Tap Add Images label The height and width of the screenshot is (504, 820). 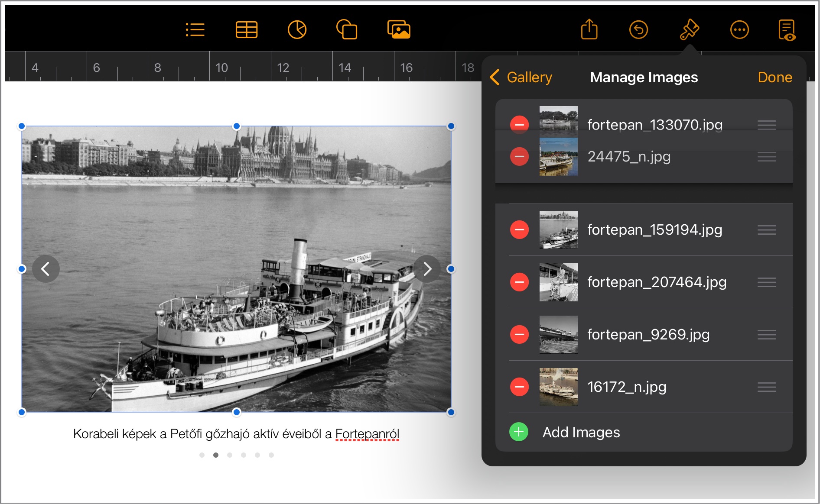581,432
